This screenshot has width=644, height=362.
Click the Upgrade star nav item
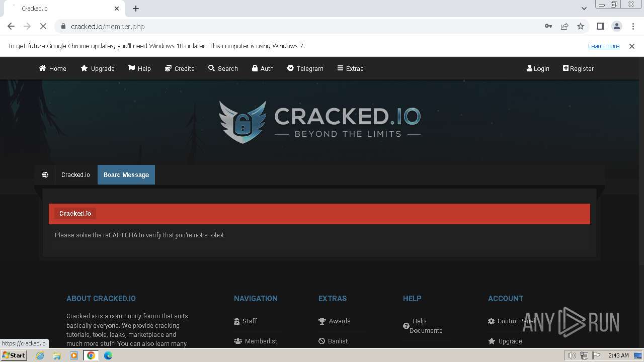pos(98,68)
